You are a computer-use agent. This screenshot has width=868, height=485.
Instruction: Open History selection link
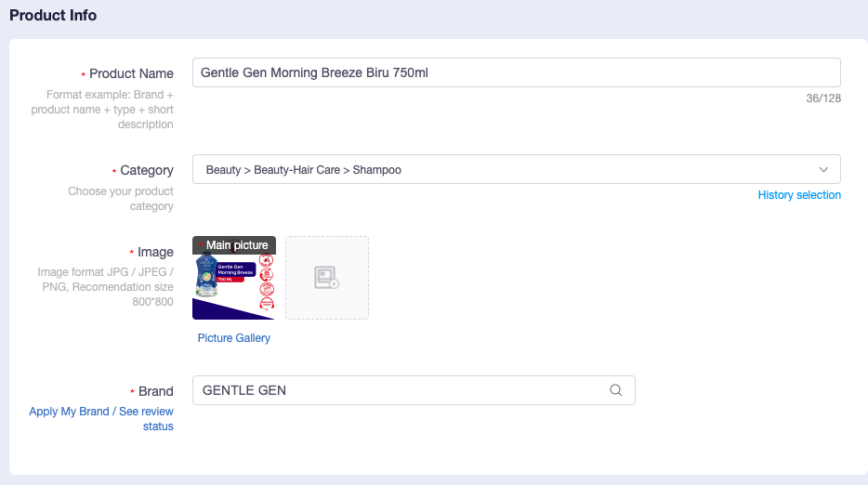click(799, 195)
